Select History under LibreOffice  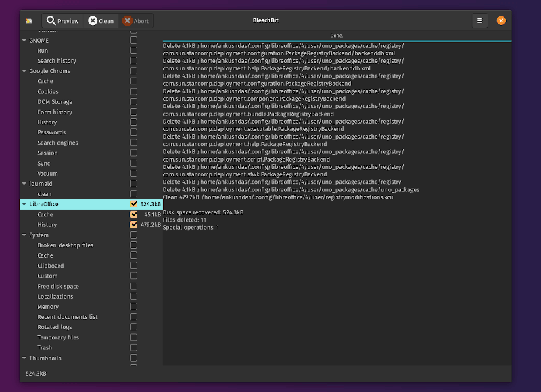pos(47,225)
